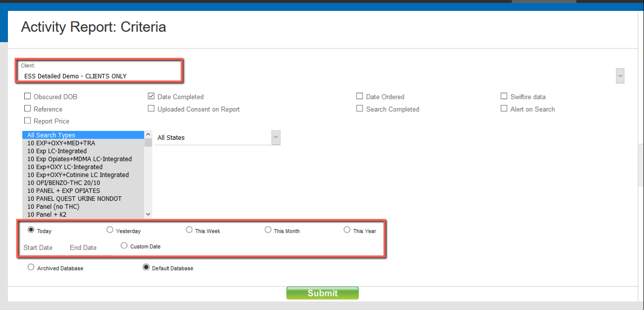Pick 10 Exp+OXY LC-Integrated entry

click(x=83, y=167)
